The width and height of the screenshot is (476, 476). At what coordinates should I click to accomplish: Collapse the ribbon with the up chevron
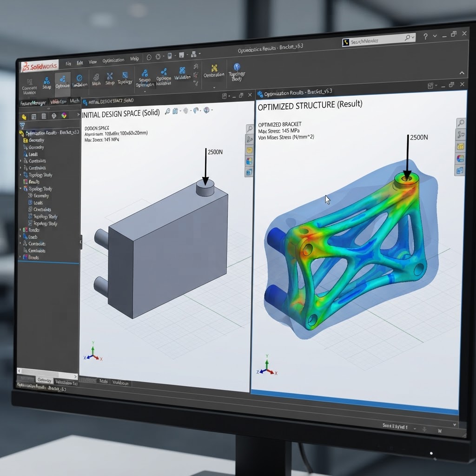coord(462,73)
